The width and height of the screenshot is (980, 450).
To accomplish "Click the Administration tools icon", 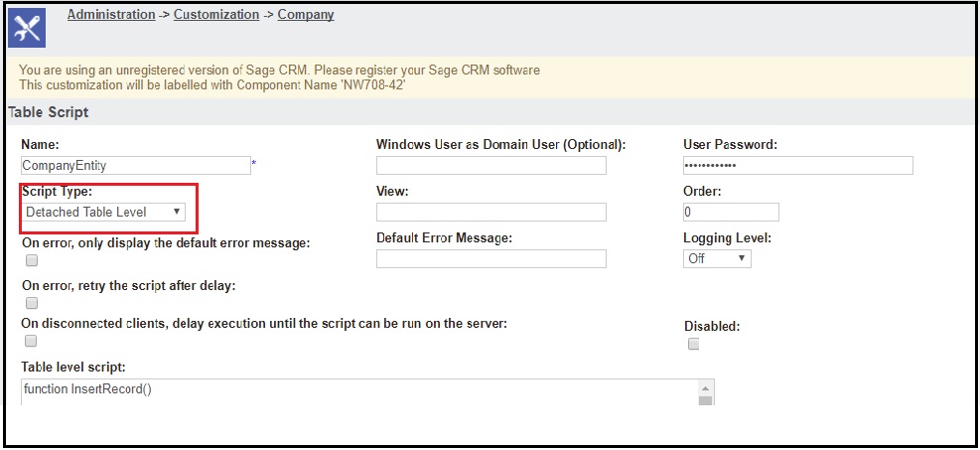I will 27,30.
